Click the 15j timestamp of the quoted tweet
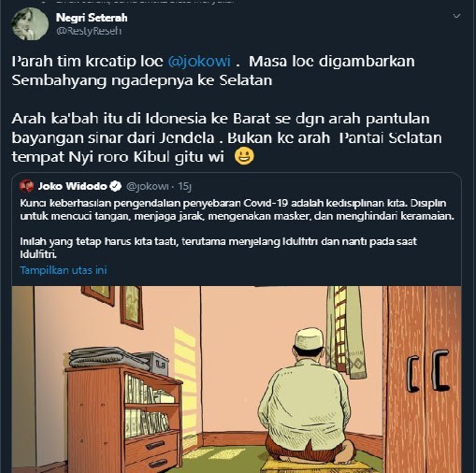The height and width of the screenshot is (473, 476). pos(184,186)
